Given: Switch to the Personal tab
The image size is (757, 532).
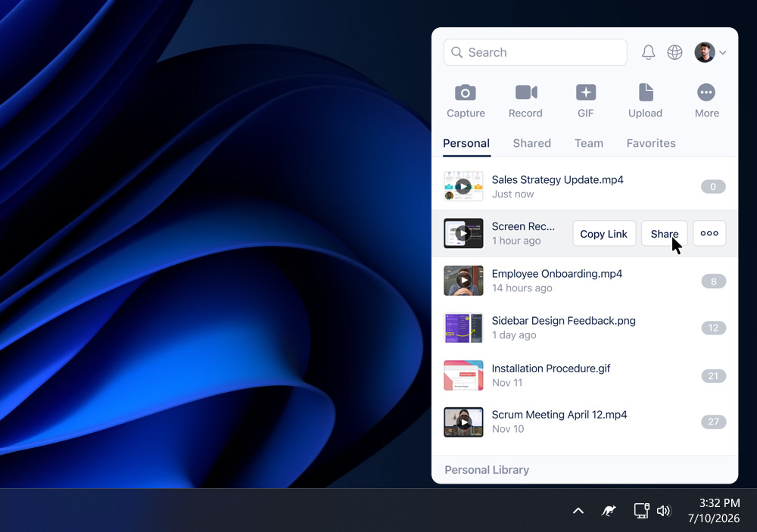Looking at the screenshot, I should point(466,143).
